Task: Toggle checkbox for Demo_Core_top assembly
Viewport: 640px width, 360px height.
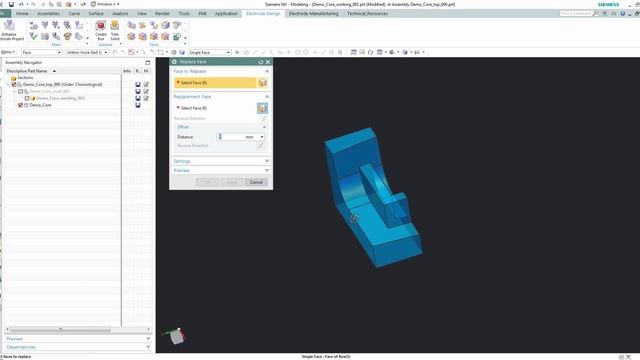Action: (x=14, y=84)
